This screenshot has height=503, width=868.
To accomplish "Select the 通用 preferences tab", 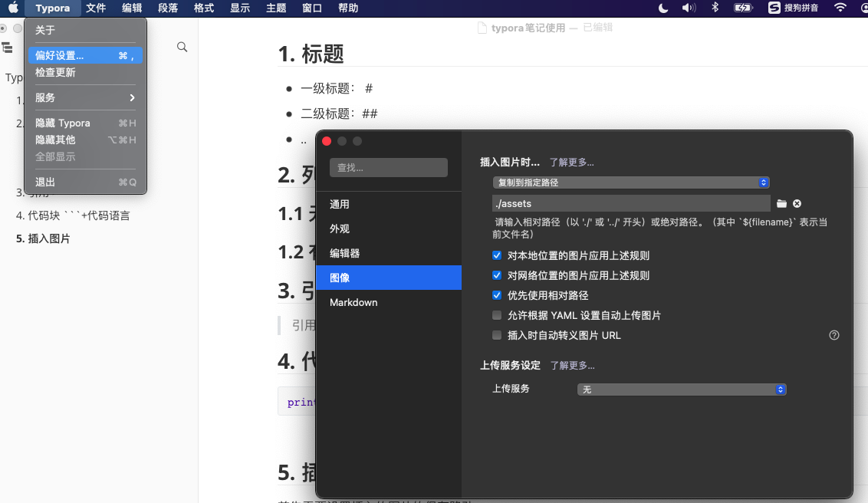I will coord(389,204).
